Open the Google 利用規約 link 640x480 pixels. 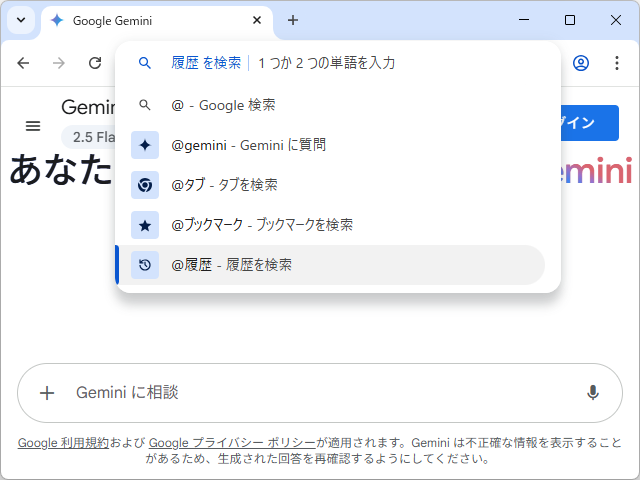point(63,443)
